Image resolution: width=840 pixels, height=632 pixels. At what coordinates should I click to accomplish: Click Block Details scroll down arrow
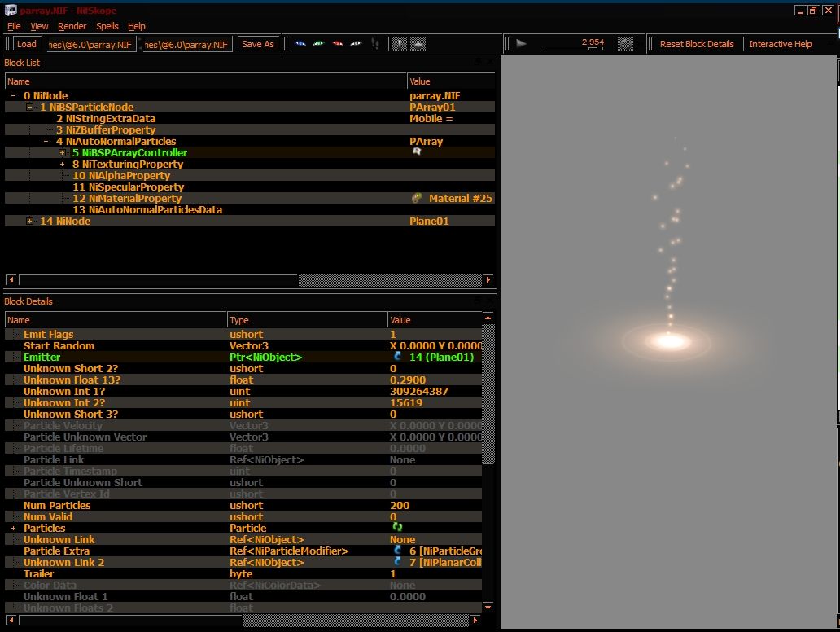(488, 608)
